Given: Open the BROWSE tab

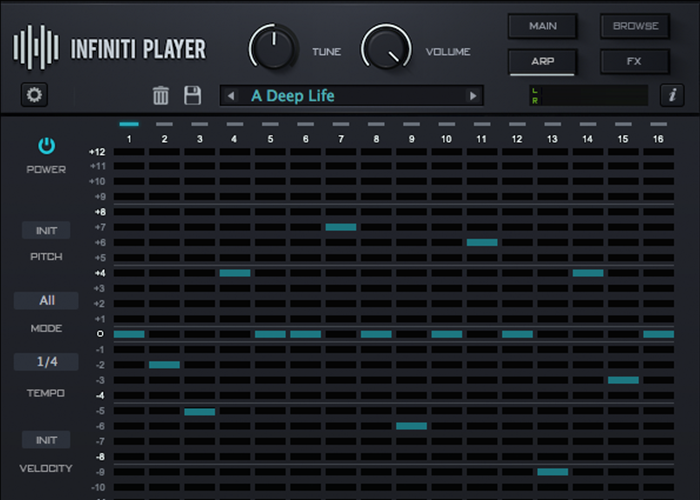Looking at the screenshot, I should [x=634, y=26].
